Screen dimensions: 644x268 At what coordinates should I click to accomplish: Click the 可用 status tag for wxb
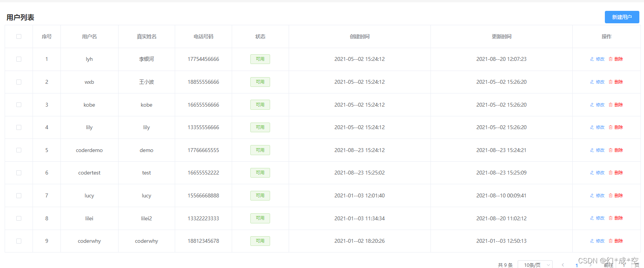[260, 82]
